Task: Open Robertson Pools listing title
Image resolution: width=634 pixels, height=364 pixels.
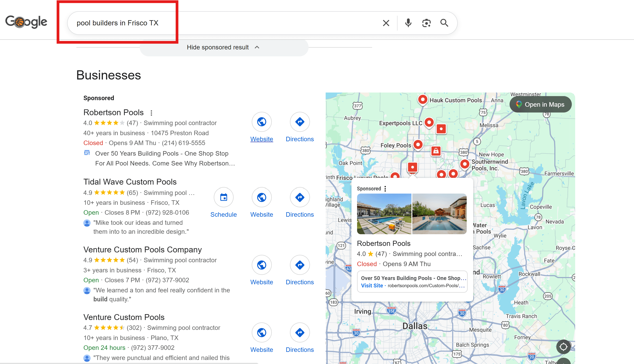Action: pos(113,113)
